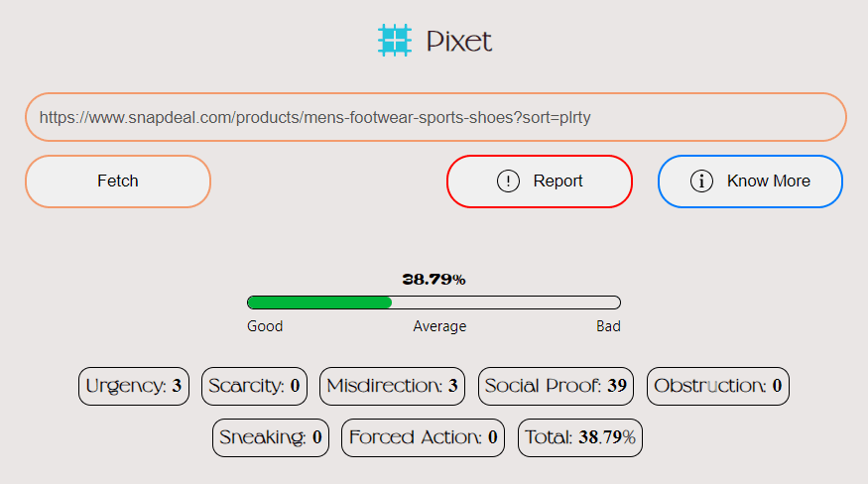This screenshot has height=484, width=868.
Task: Click the exclamation icon in Report
Action: click(508, 181)
